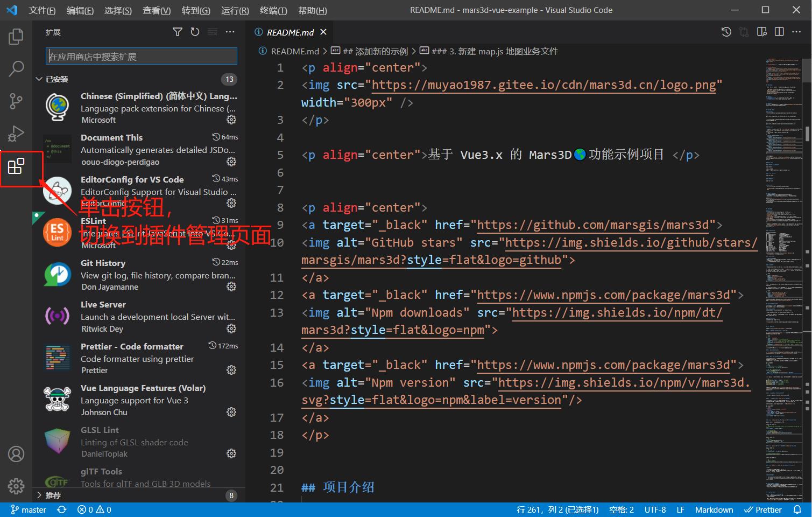
Task: Open 编辑(E) menu
Action: [x=80, y=10]
